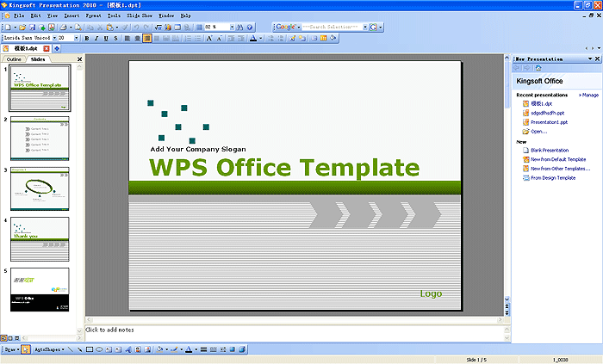This screenshot has width=603, height=364.
Task: Click From Design Template link
Action: pos(553,178)
